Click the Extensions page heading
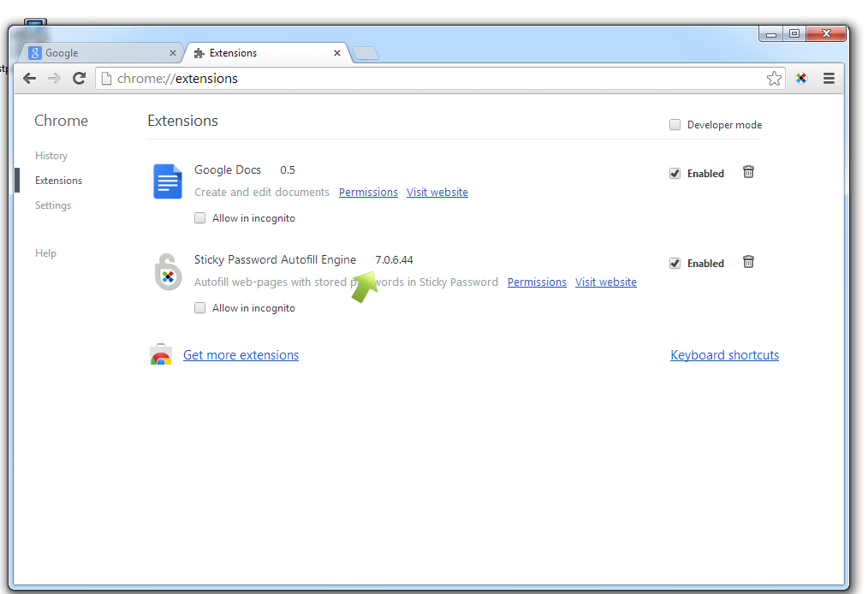Screen dimensions: 868x594 (182, 121)
